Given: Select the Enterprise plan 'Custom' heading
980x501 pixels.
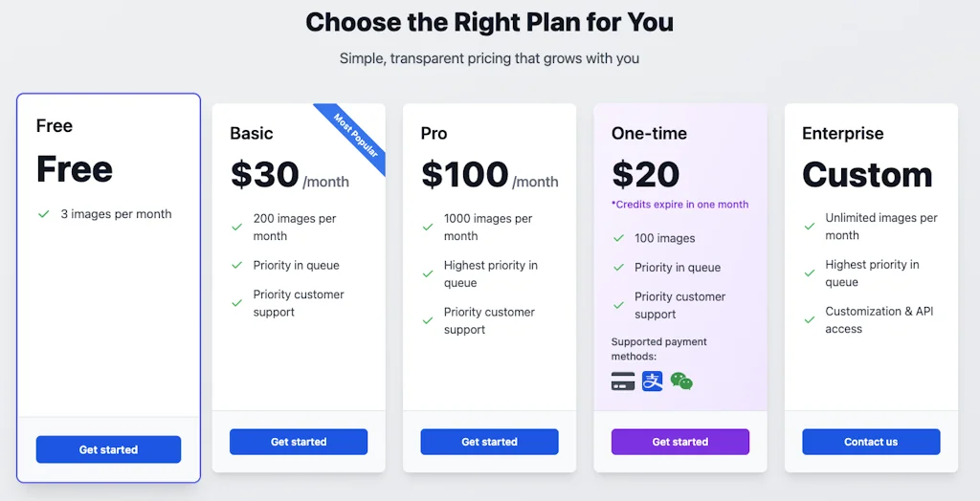Looking at the screenshot, I should coord(867,175).
